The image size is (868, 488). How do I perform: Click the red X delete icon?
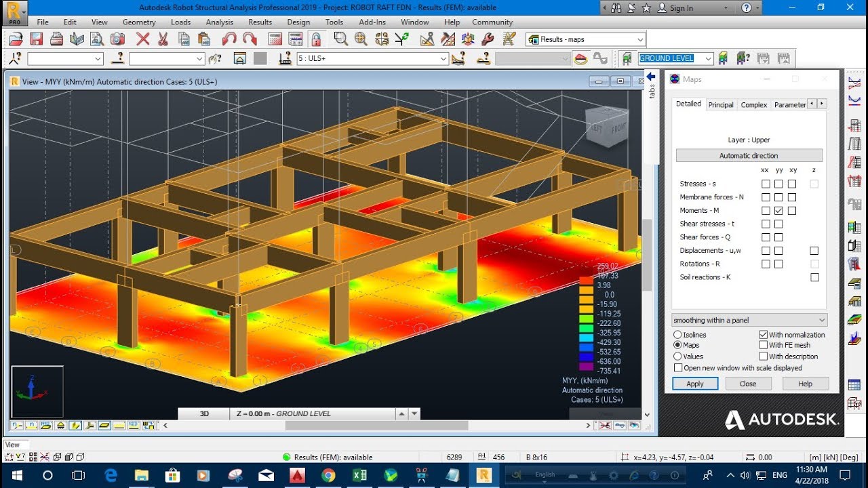click(x=143, y=39)
